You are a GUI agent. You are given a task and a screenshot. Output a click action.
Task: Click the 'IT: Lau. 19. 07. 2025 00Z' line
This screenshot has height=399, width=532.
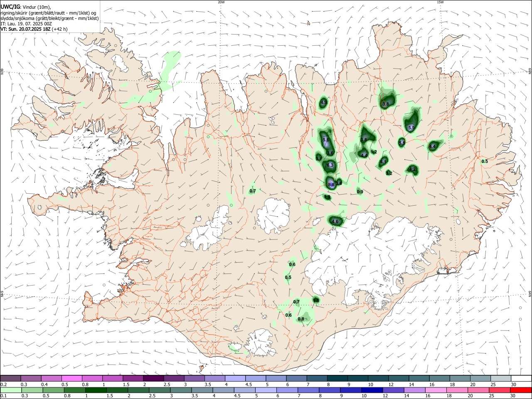tap(26, 24)
